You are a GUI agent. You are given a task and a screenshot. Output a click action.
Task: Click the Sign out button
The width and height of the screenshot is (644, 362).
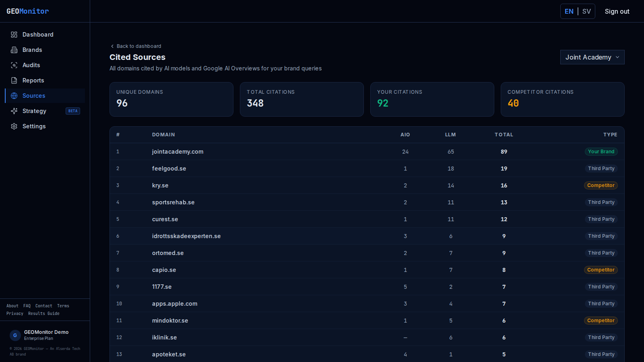[x=617, y=11]
